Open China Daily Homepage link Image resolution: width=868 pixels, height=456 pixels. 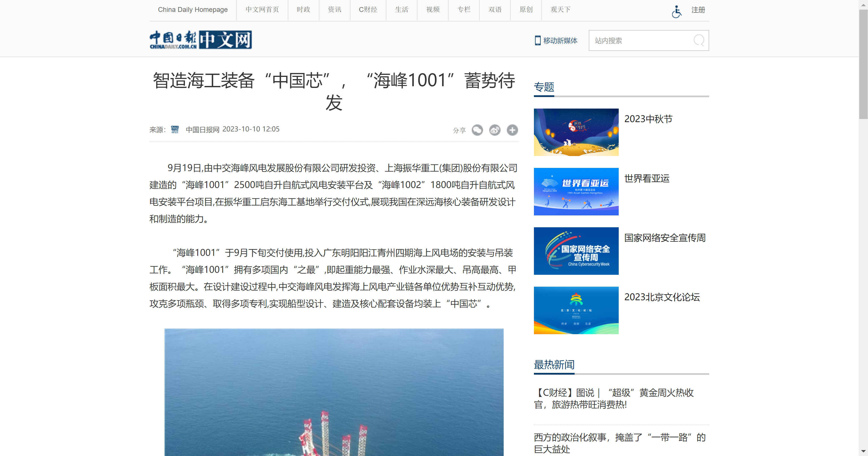[x=193, y=9]
